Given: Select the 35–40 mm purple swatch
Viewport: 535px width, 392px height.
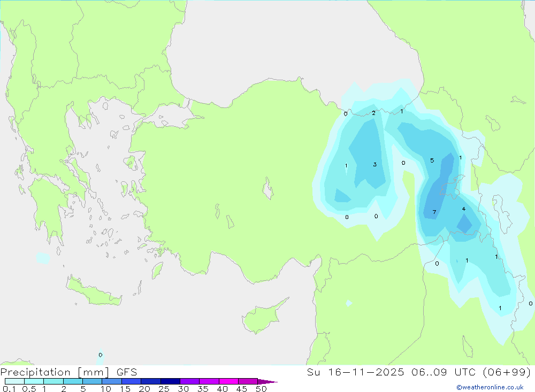Looking at the screenshot, I should (209, 381).
